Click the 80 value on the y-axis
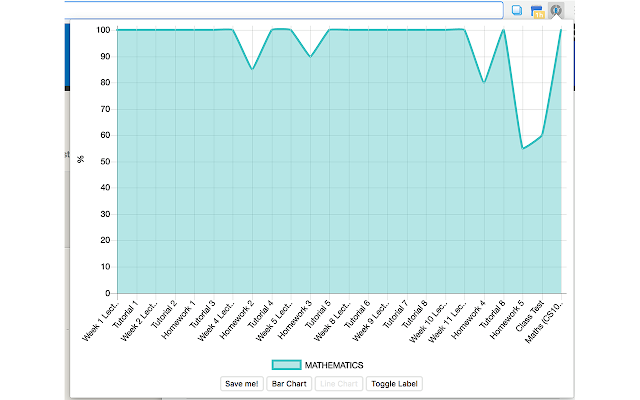The width and height of the screenshot is (640, 400). tap(105, 82)
